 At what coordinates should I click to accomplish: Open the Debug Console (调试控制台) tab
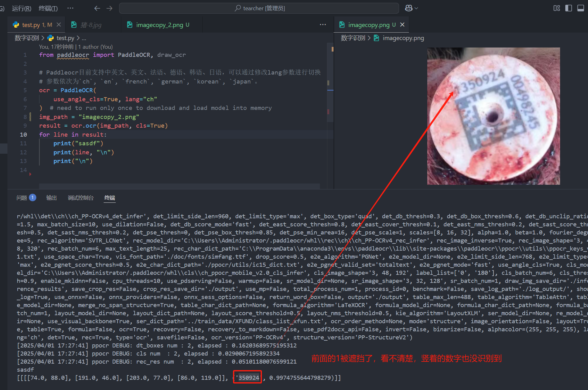[81, 198]
